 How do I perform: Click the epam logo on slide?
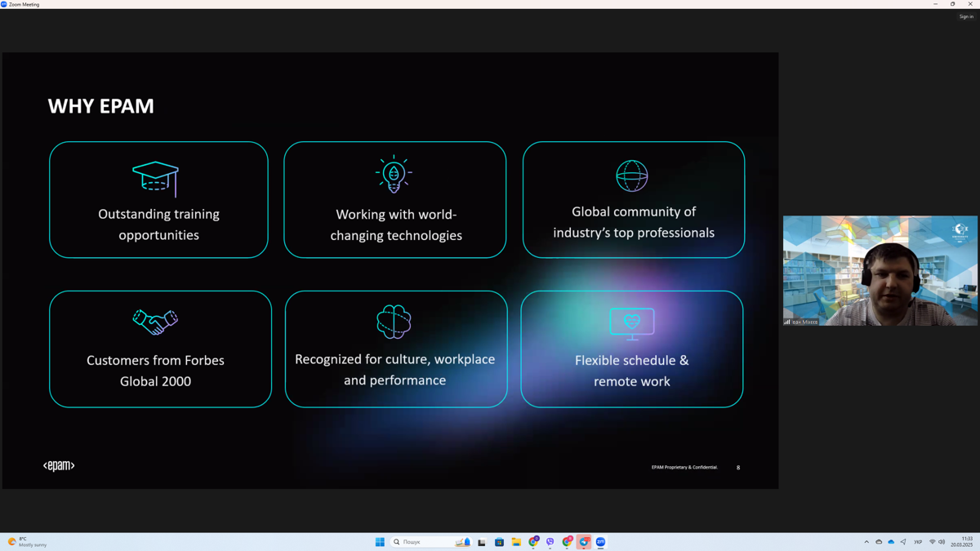pos(59,465)
